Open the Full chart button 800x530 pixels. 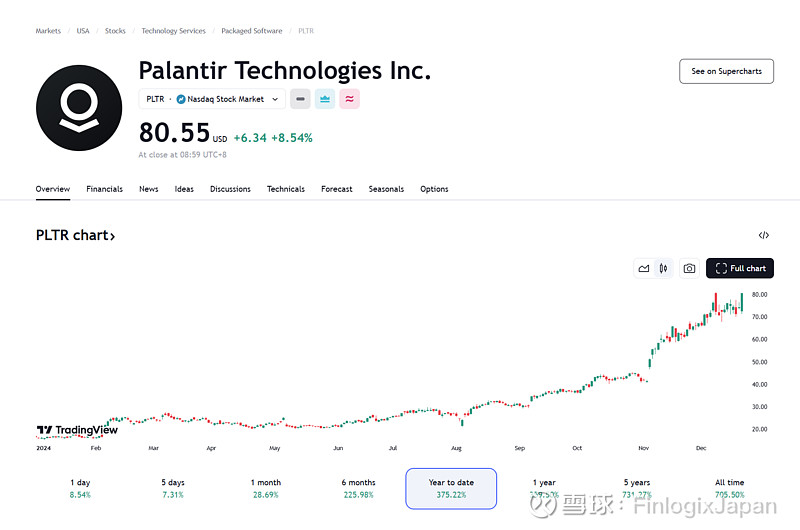click(740, 268)
